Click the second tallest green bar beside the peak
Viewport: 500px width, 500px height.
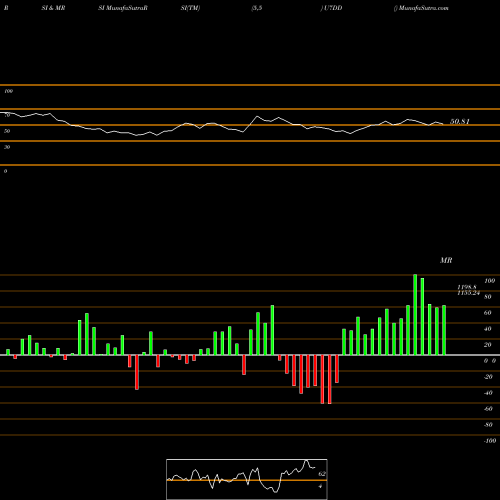pyautogui.click(x=422, y=316)
